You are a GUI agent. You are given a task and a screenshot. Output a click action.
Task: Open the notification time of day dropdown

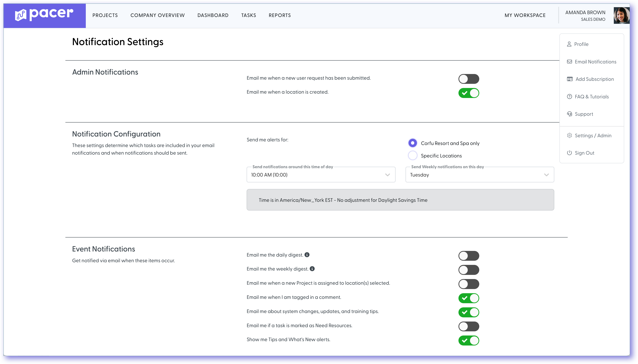coord(321,175)
